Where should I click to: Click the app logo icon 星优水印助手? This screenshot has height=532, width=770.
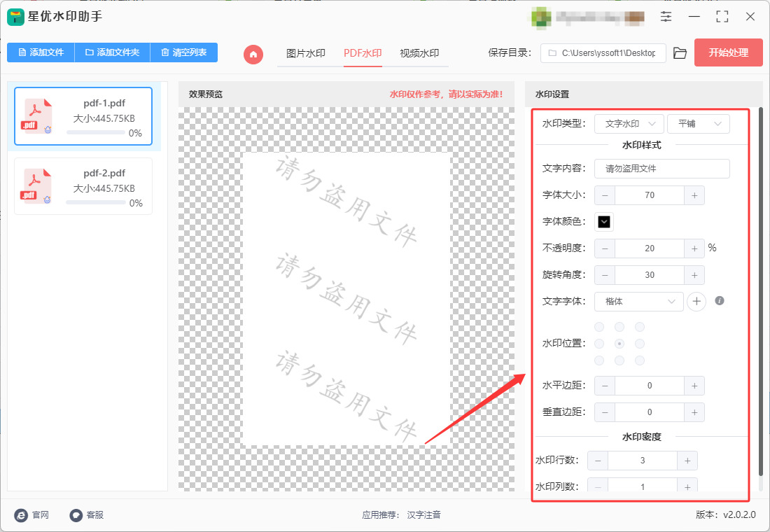(15, 17)
